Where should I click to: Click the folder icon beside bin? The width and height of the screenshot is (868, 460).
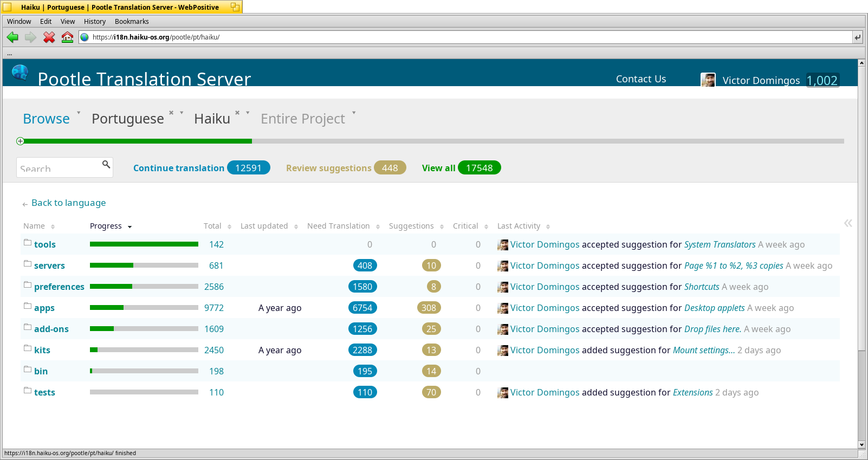point(28,369)
